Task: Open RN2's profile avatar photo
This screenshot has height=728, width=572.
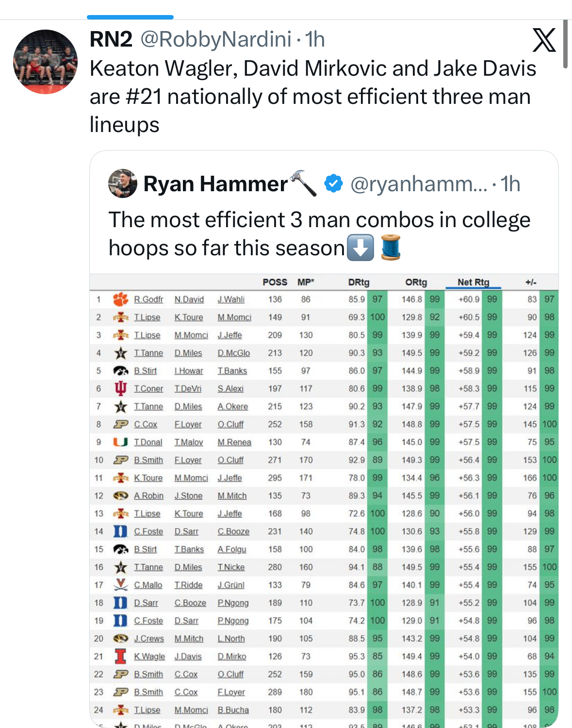Action: tap(45, 62)
